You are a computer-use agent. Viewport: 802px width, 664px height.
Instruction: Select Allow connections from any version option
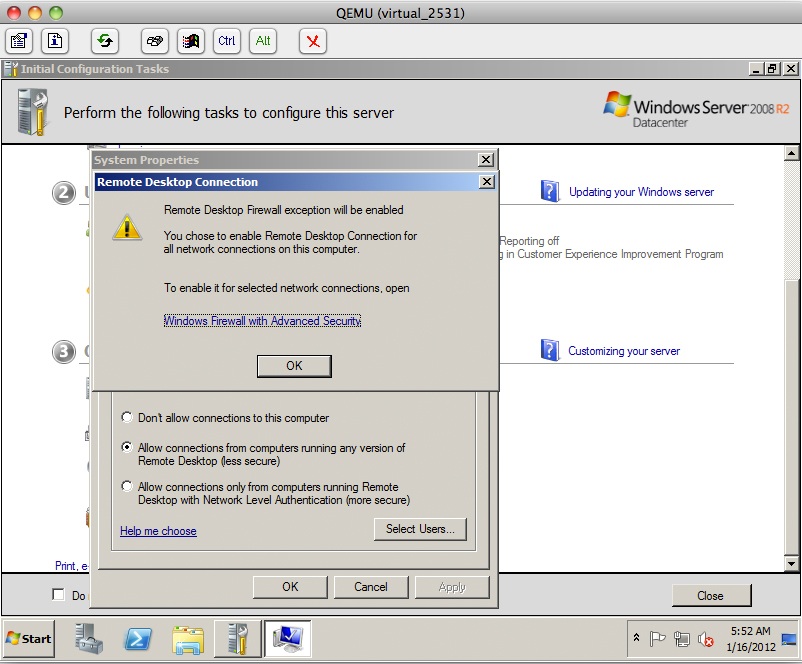click(x=127, y=447)
